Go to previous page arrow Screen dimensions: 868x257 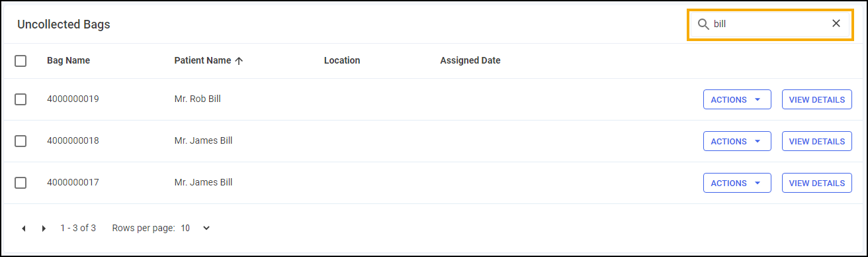24,229
